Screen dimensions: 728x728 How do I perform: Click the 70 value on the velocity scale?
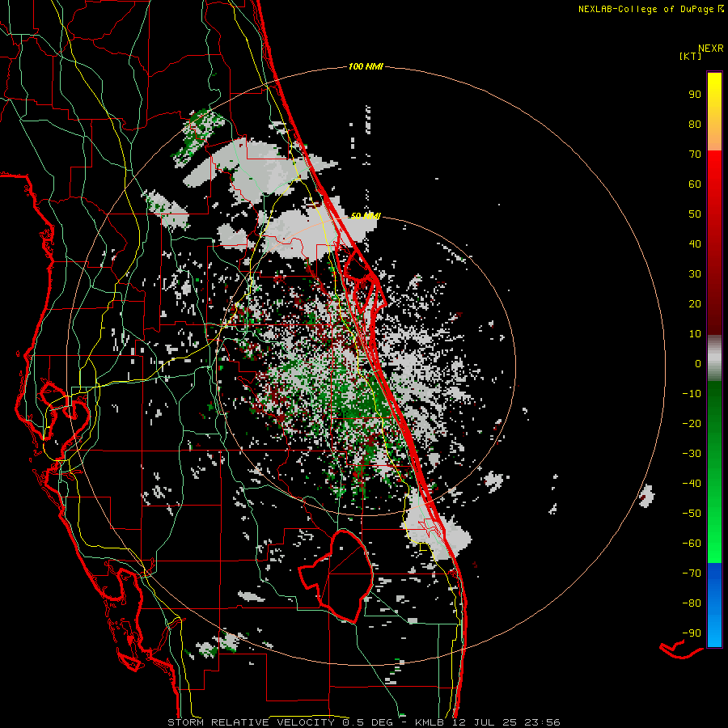[x=695, y=154]
